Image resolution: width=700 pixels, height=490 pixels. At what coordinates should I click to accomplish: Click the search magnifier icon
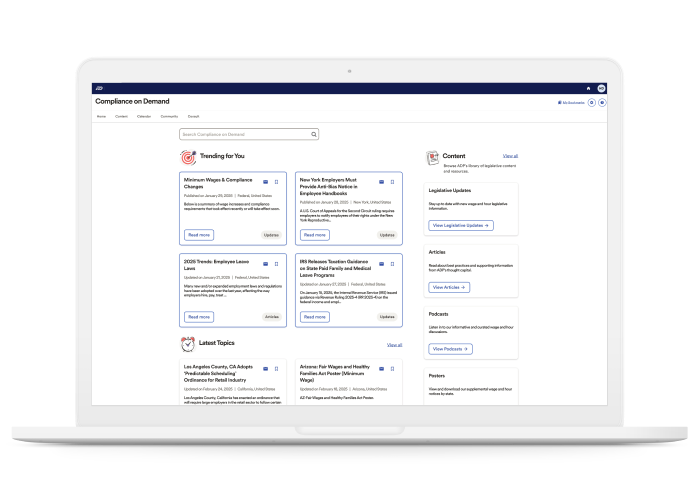point(313,133)
